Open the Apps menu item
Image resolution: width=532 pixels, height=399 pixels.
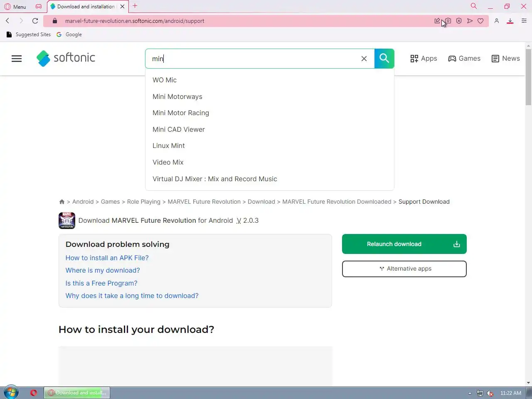click(x=424, y=59)
